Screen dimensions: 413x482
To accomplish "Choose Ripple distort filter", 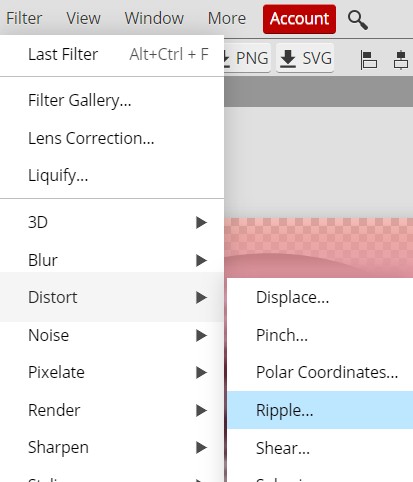I will click(x=320, y=410).
